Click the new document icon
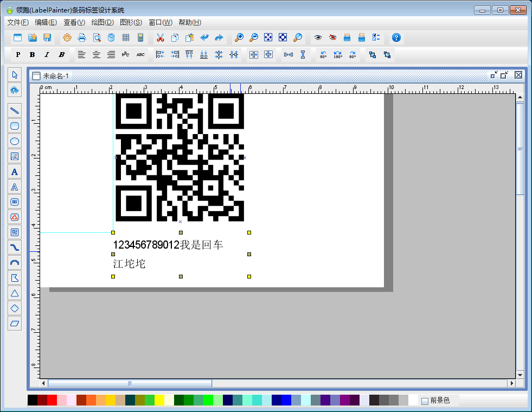Image resolution: width=532 pixels, height=412 pixels. pos(18,37)
